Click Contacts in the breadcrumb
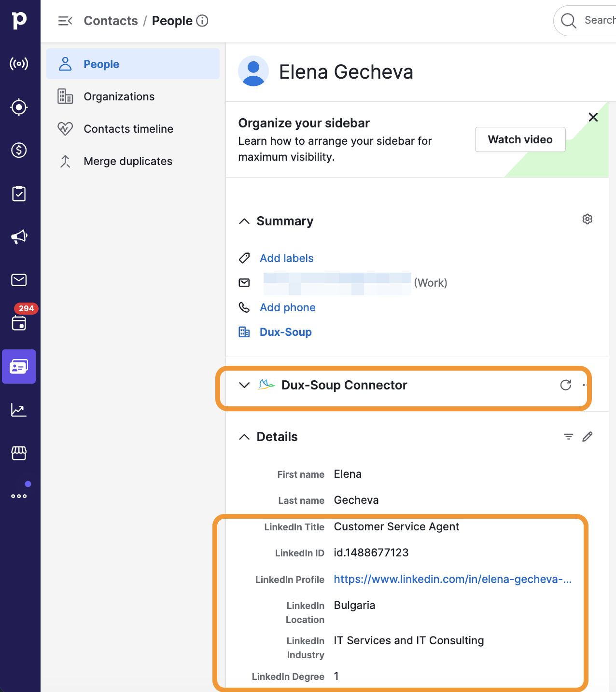This screenshot has width=616, height=692. tap(111, 21)
